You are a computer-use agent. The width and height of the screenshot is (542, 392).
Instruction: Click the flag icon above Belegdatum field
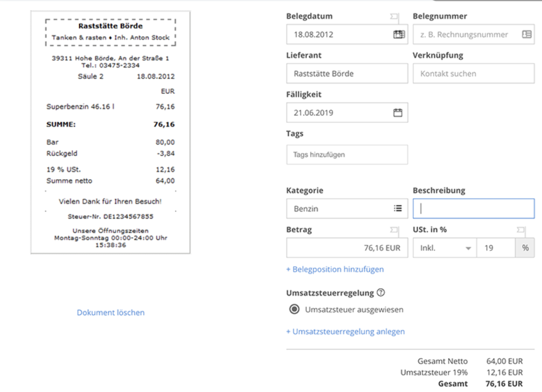394,16
